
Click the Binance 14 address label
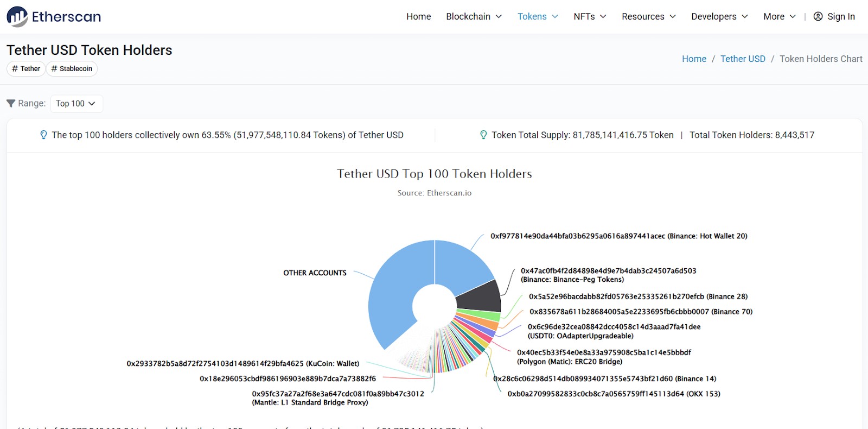coord(604,379)
